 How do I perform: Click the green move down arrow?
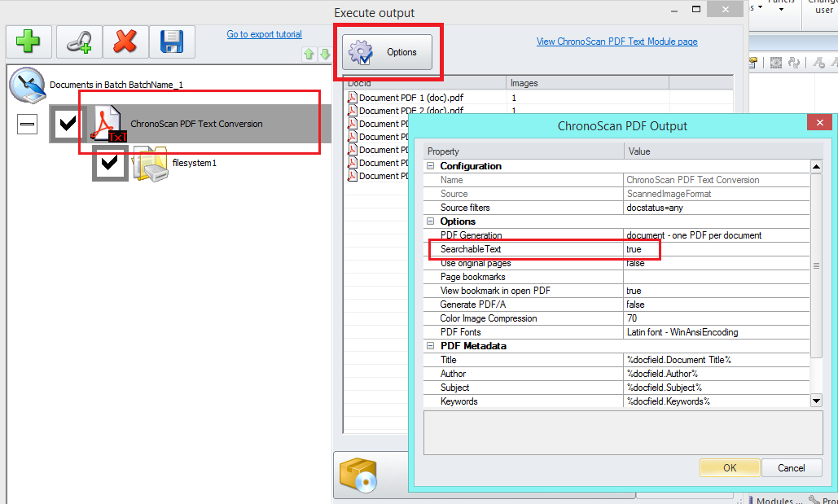point(325,55)
